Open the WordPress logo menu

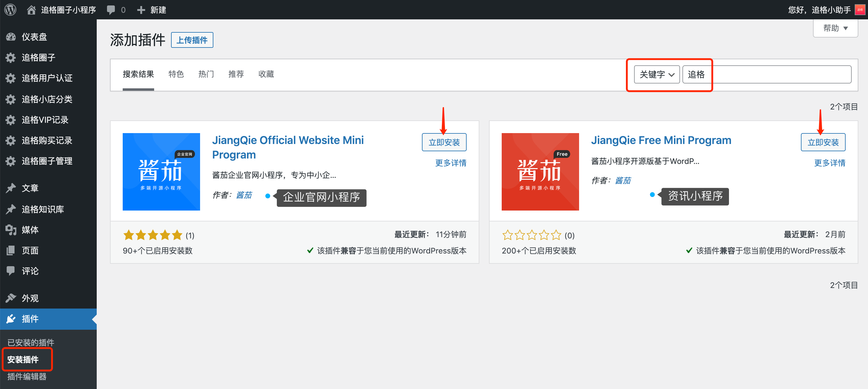[x=11, y=9]
